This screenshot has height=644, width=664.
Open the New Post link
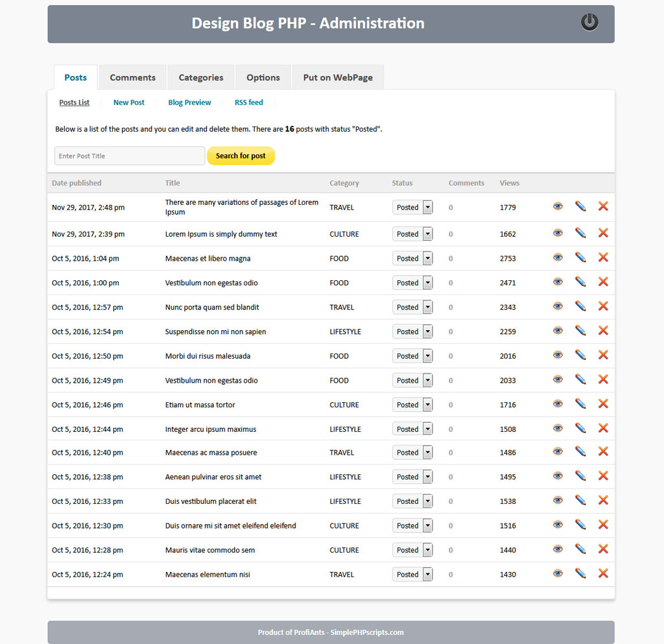[128, 102]
